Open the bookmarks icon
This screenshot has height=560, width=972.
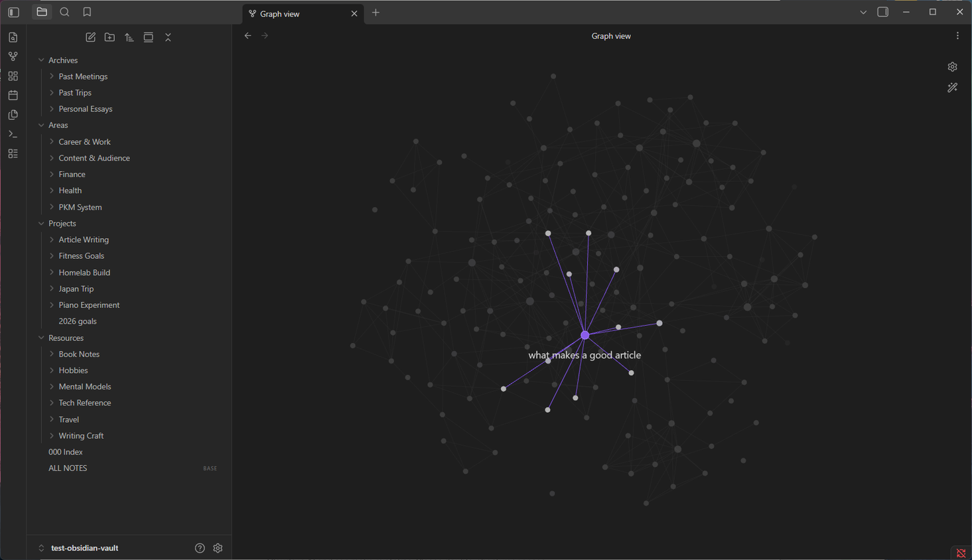(x=87, y=12)
